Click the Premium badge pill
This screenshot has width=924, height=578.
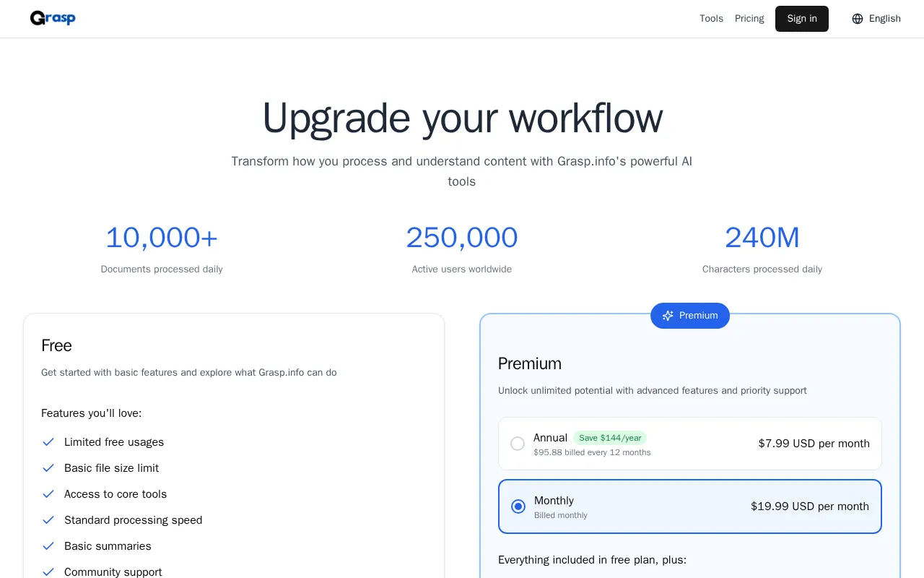[x=690, y=316]
